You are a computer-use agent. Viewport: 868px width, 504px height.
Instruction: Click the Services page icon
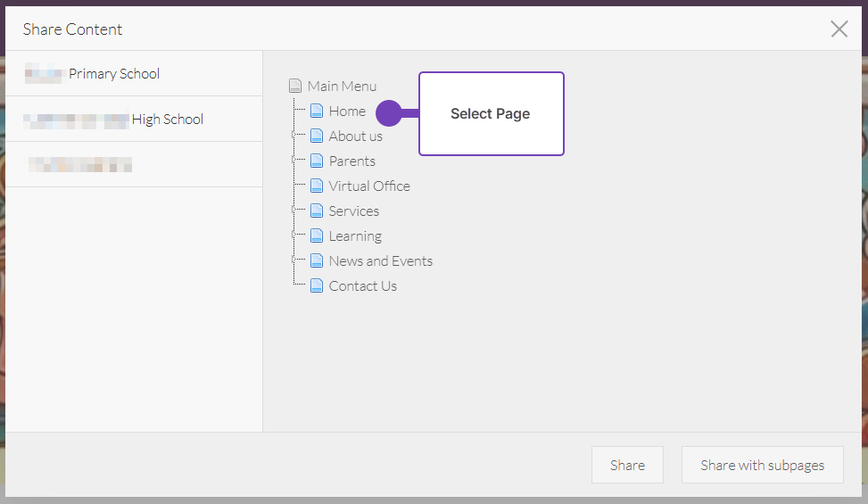coord(317,211)
